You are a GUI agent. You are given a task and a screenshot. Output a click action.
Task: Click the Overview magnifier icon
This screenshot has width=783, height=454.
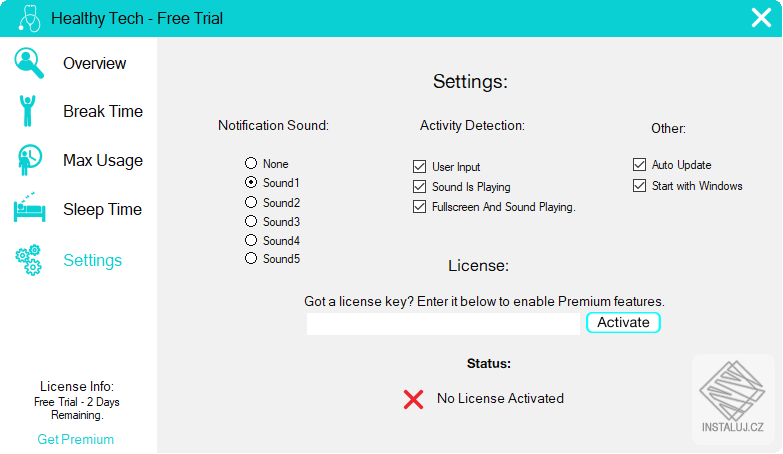click(x=29, y=62)
